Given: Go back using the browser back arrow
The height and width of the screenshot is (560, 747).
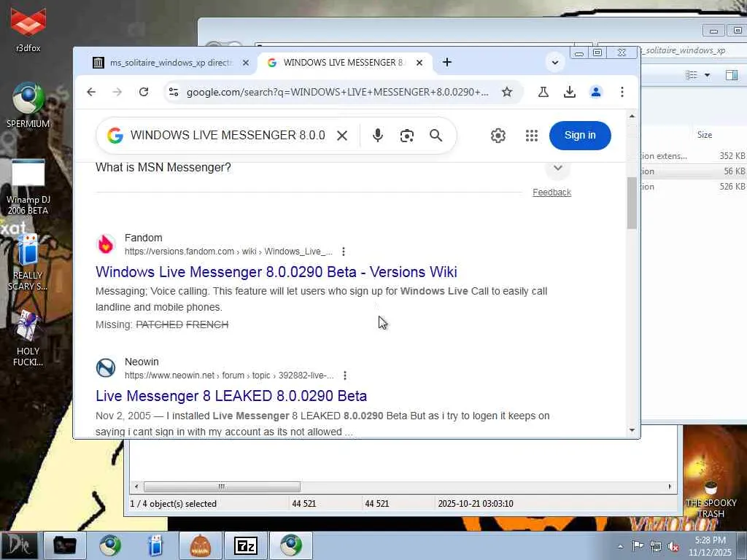Looking at the screenshot, I should (x=91, y=92).
